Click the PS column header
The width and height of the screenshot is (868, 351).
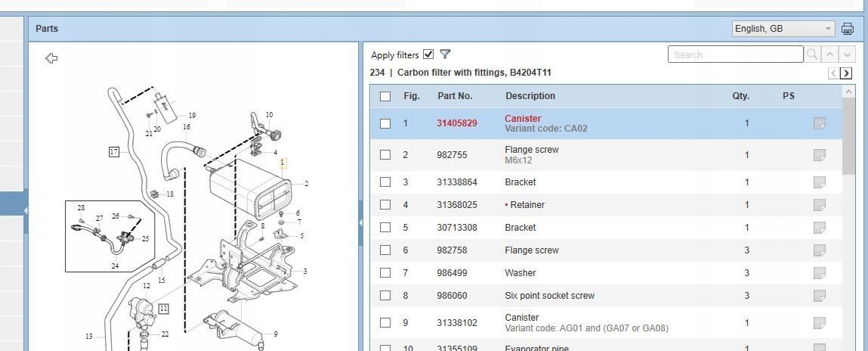click(x=789, y=96)
